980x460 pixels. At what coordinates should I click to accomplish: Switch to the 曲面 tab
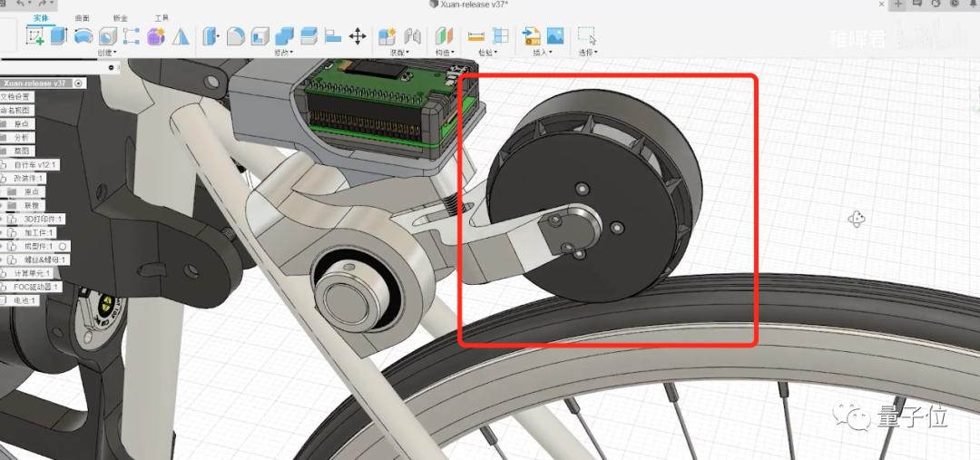click(83, 18)
